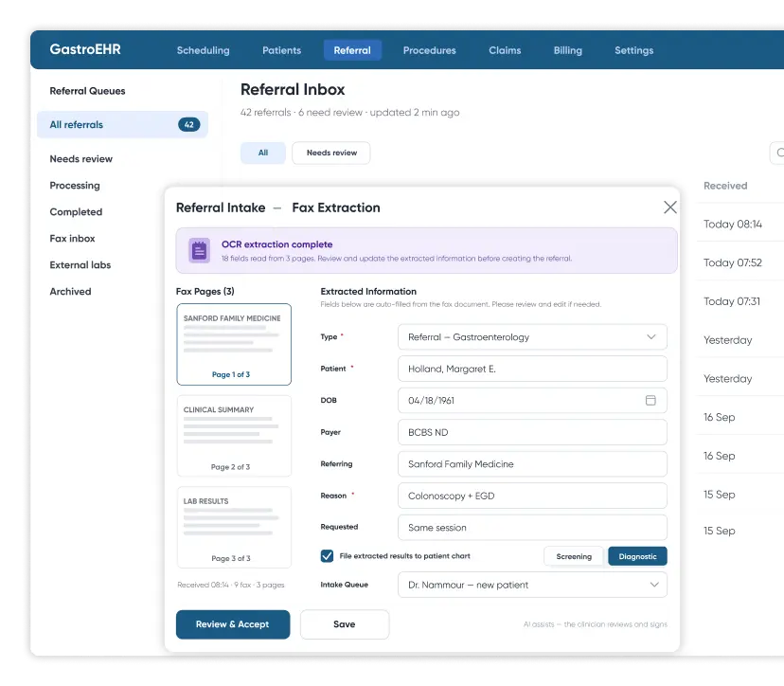Toggle File extracted results to patient chart
This screenshot has width=784, height=686.
pos(327,556)
